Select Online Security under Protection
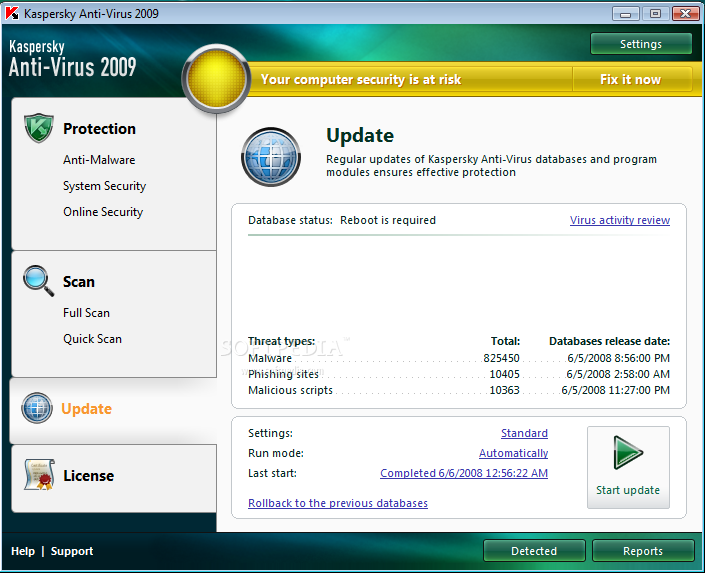This screenshot has width=705, height=573. 103,212
